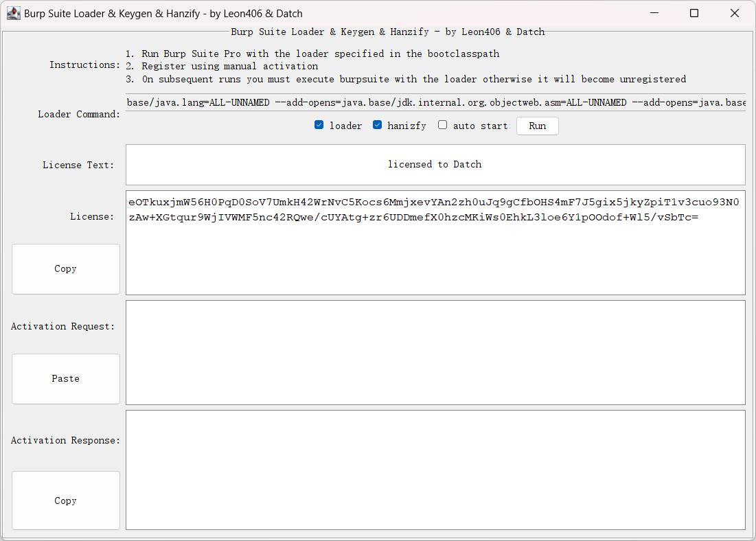Click the Burp Suite app icon in title bar
Viewport: 756px width, 541px height.
coord(14,14)
